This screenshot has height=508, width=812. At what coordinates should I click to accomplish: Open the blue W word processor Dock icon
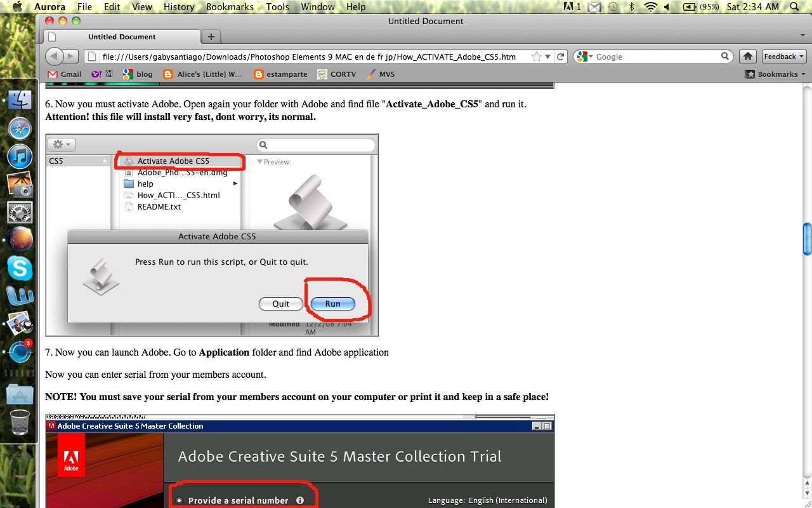pyautogui.click(x=20, y=296)
